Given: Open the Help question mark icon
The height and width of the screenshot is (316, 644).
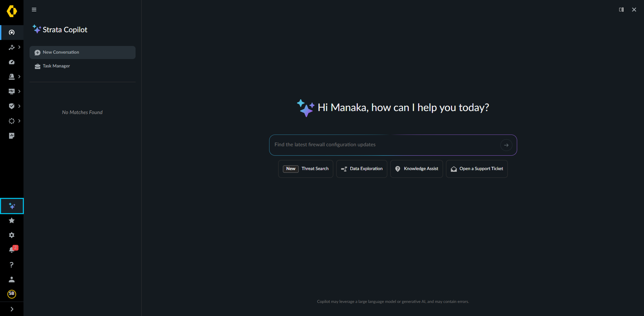Looking at the screenshot, I should click(x=12, y=265).
